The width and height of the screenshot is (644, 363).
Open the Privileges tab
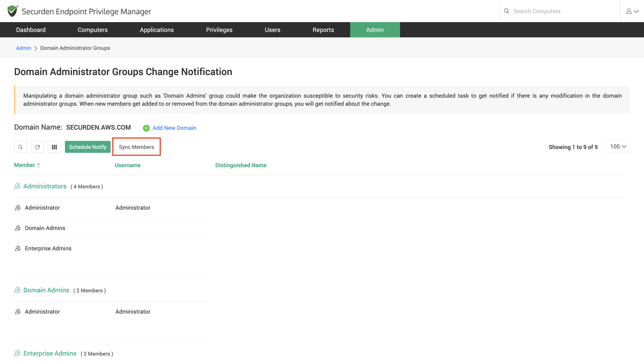(219, 30)
